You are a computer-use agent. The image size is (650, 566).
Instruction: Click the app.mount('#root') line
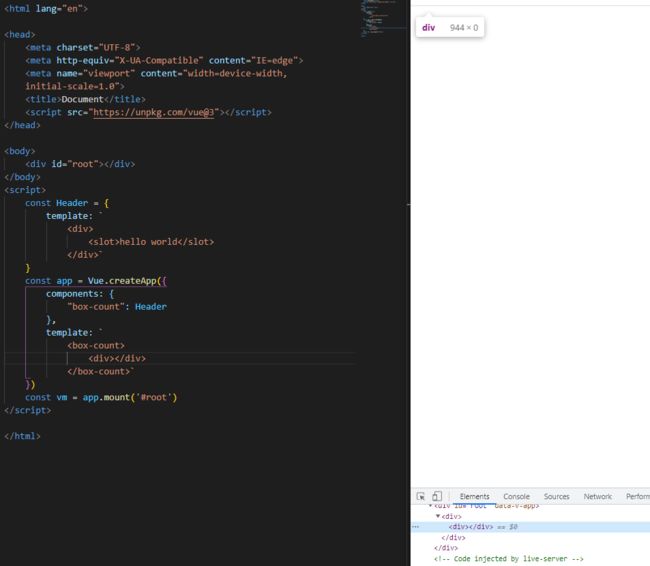(x=101, y=397)
